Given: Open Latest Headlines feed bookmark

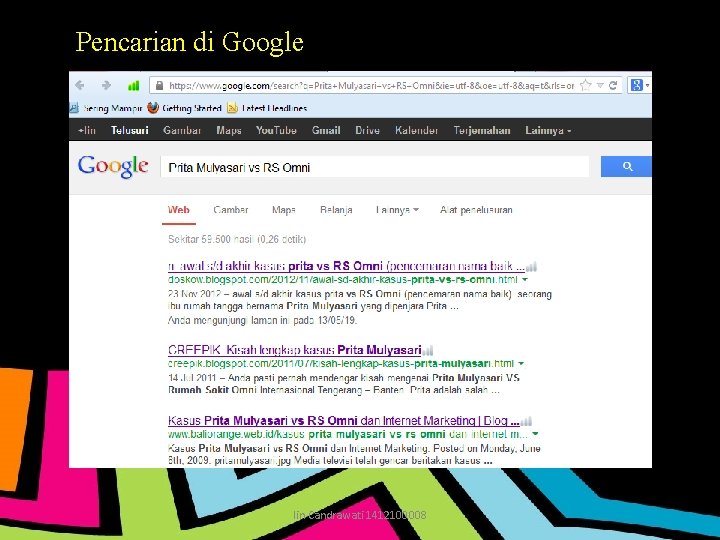Looking at the screenshot, I should tap(267, 108).
